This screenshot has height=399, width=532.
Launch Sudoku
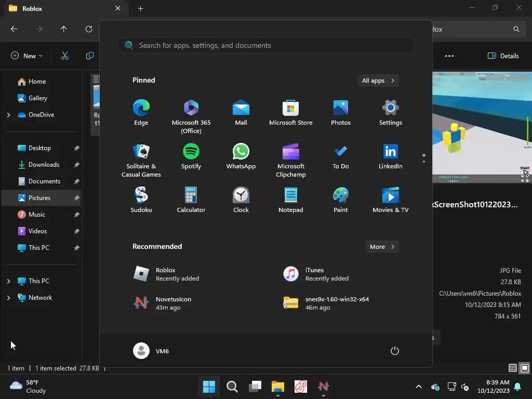coord(141,200)
